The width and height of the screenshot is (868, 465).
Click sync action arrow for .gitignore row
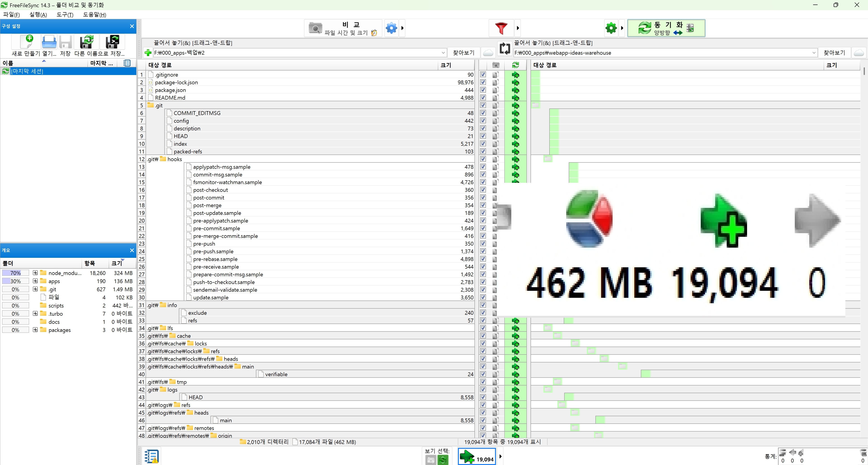516,75
